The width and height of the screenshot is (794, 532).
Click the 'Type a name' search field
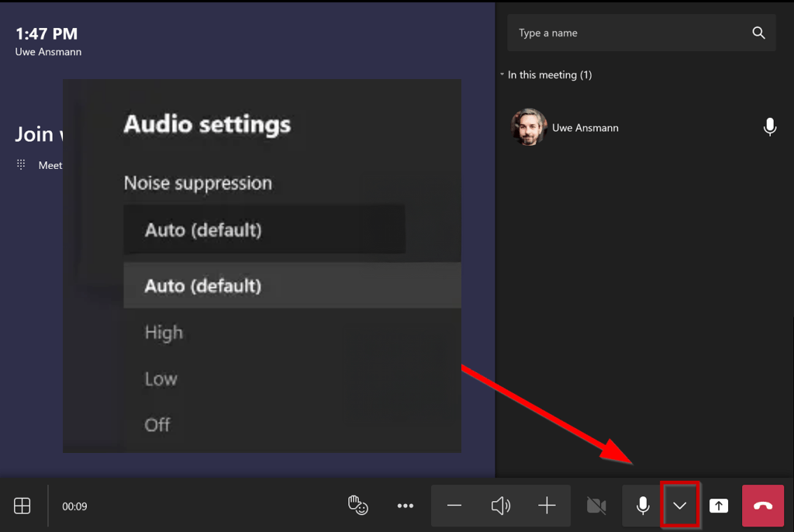[628, 33]
